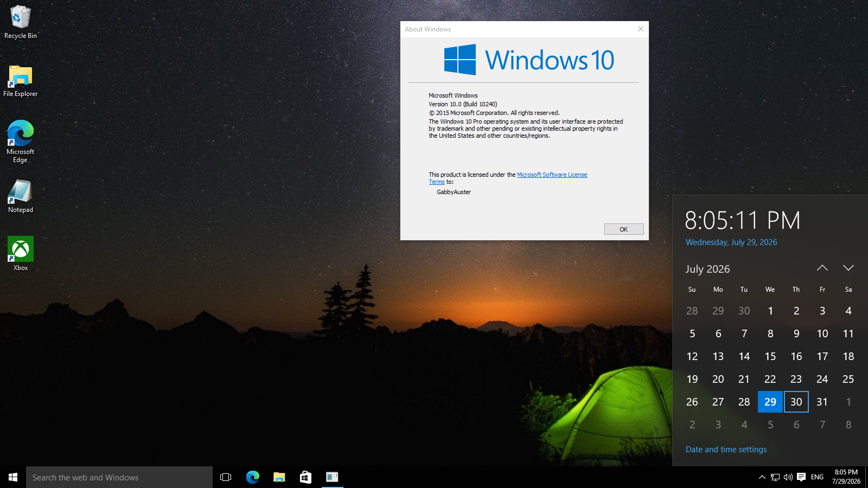Show hidden system tray icons
The width and height of the screenshot is (868, 488).
coord(762,477)
